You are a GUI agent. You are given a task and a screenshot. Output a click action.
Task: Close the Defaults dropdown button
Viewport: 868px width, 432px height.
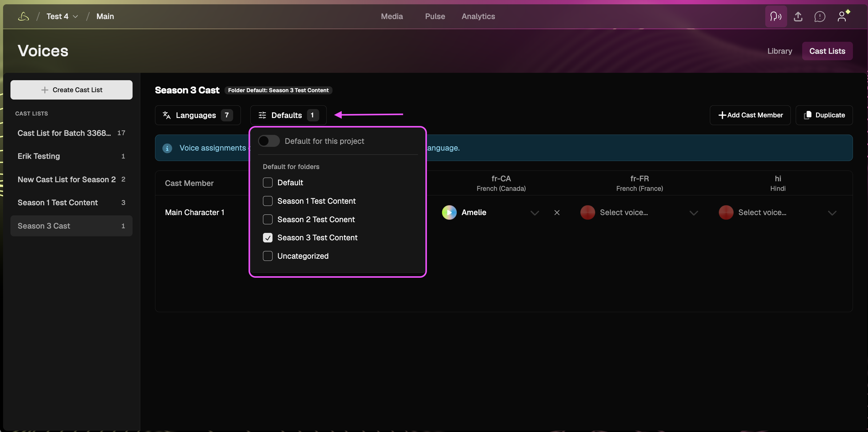pyautogui.click(x=289, y=115)
